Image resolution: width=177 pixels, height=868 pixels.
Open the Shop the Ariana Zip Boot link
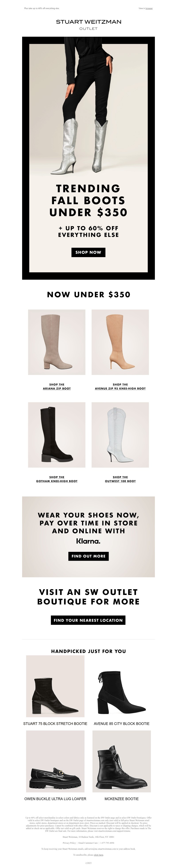pos(57,386)
